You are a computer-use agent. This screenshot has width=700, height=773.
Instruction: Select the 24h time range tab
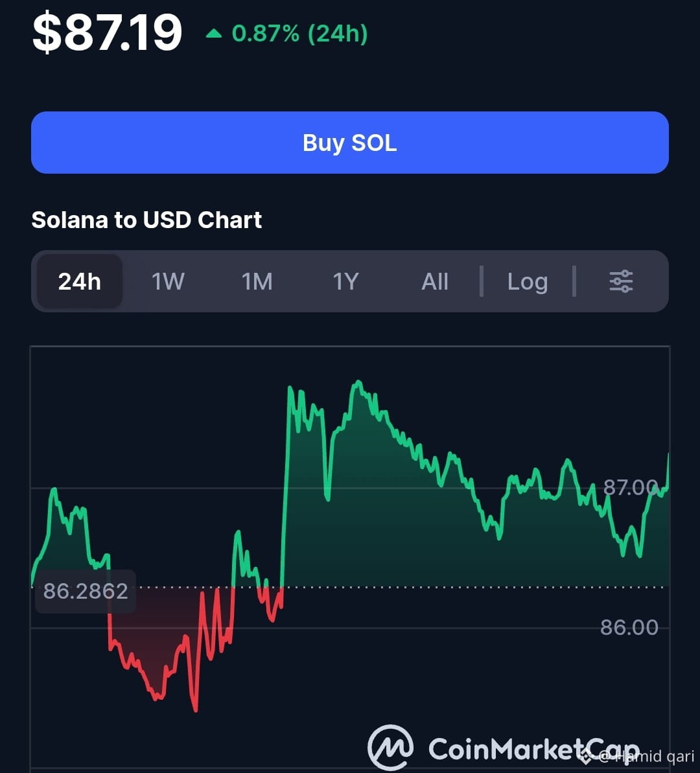[80, 281]
